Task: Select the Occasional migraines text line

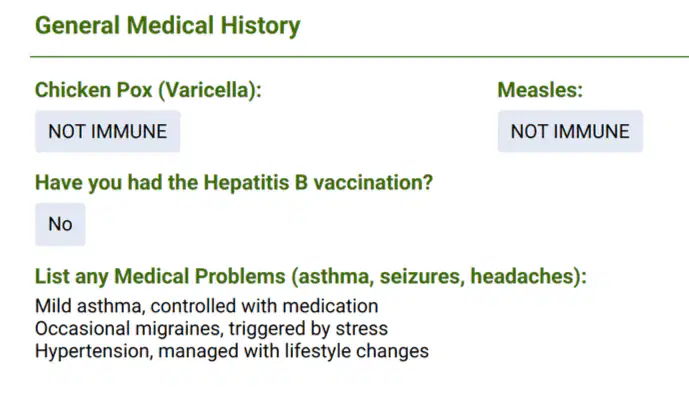Action: (x=211, y=329)
